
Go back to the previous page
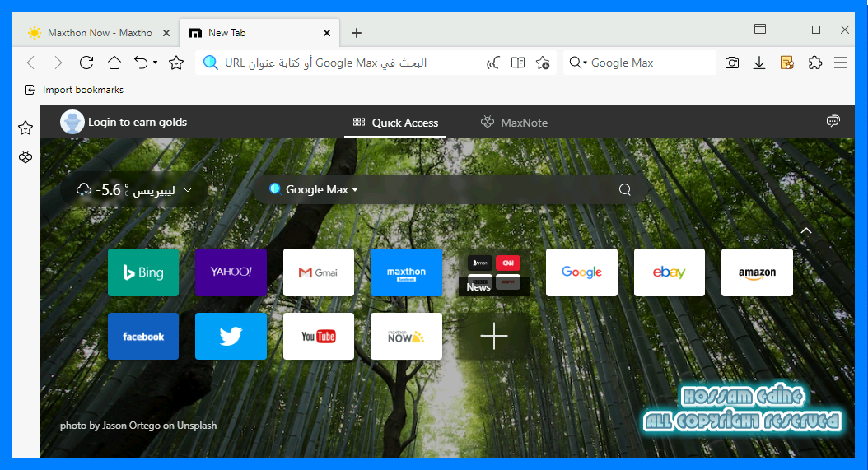pyautogui.click(x=31, y=63)
